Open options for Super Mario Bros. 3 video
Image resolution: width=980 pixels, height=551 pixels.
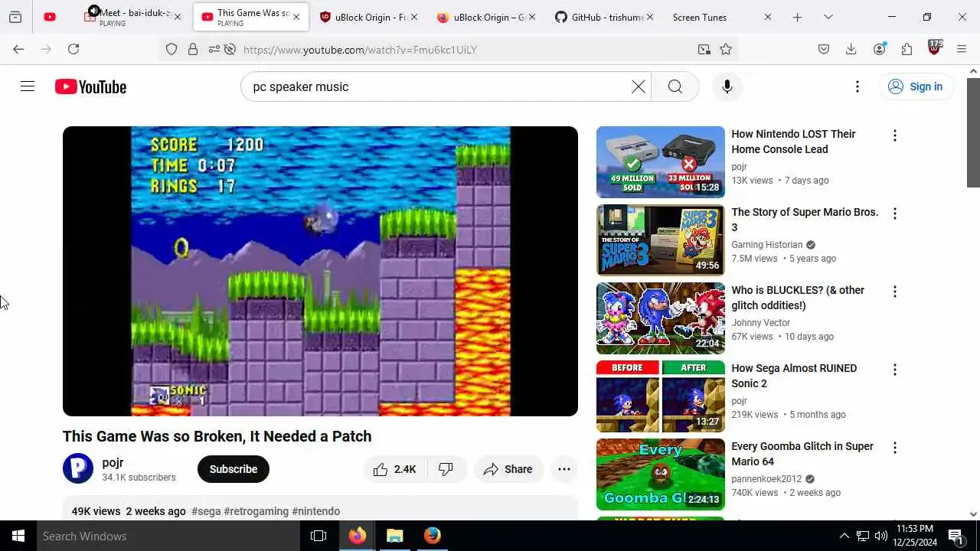point(894,214)
